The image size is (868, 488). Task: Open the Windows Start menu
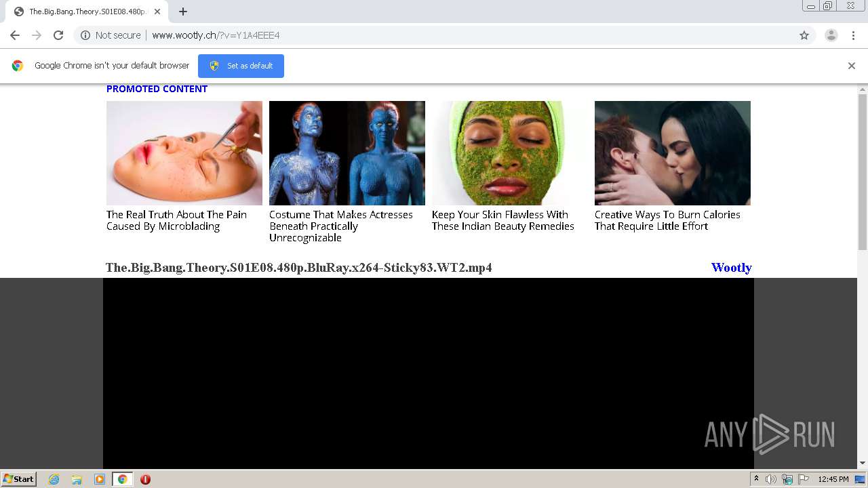click(x=19, y=479)
